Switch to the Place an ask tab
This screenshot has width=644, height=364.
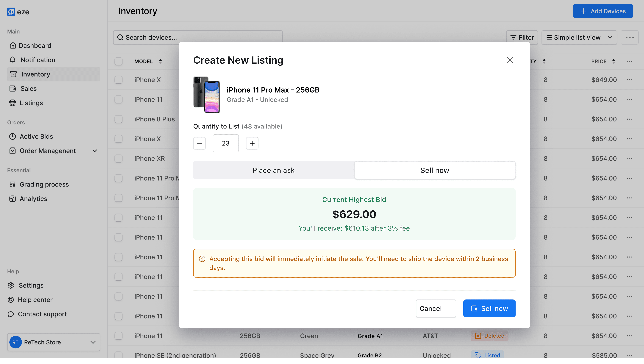(274, 170)
